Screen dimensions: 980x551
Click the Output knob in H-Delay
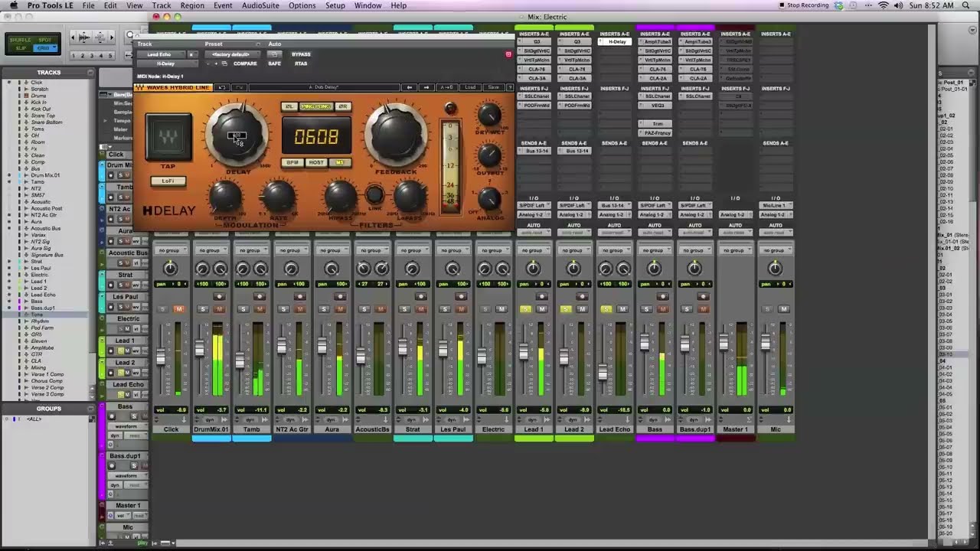pos(489,155)
